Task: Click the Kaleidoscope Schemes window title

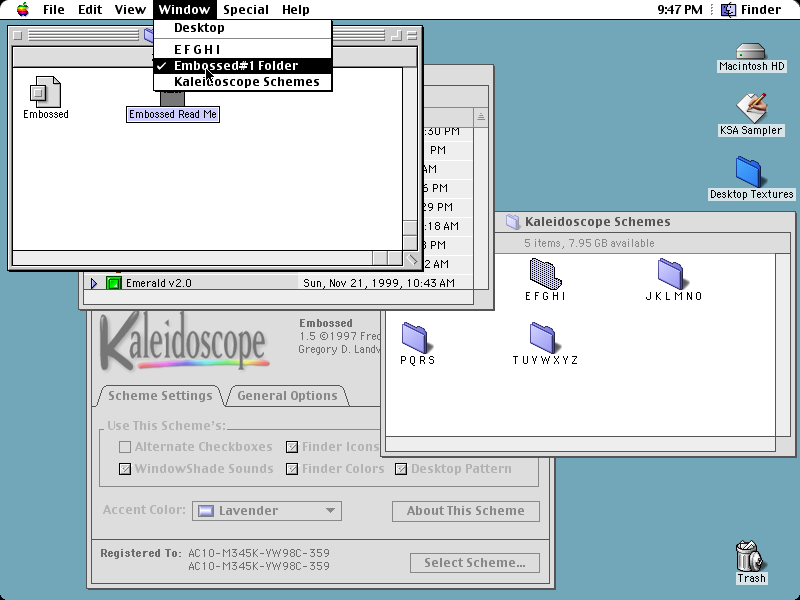Action: point(597,221)
